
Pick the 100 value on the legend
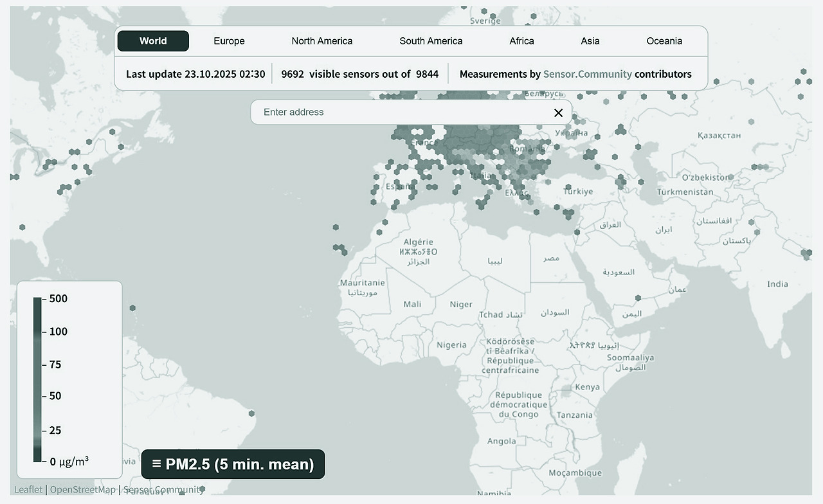click(x=59, y=332)
